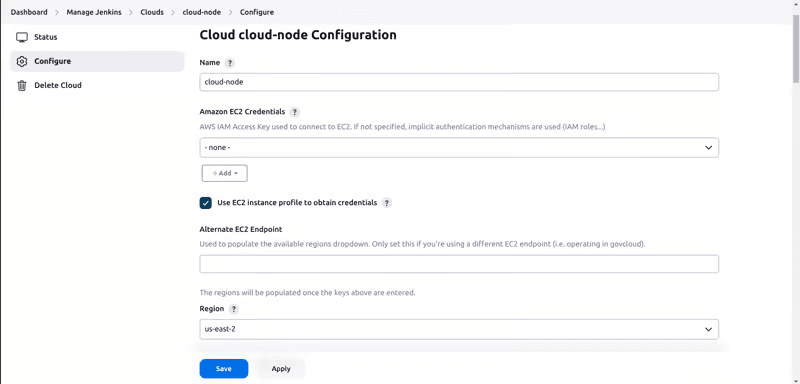Apply the cloud configuration
The height and width of the screenshot is (384, 800).
click(x=281, y=369)
